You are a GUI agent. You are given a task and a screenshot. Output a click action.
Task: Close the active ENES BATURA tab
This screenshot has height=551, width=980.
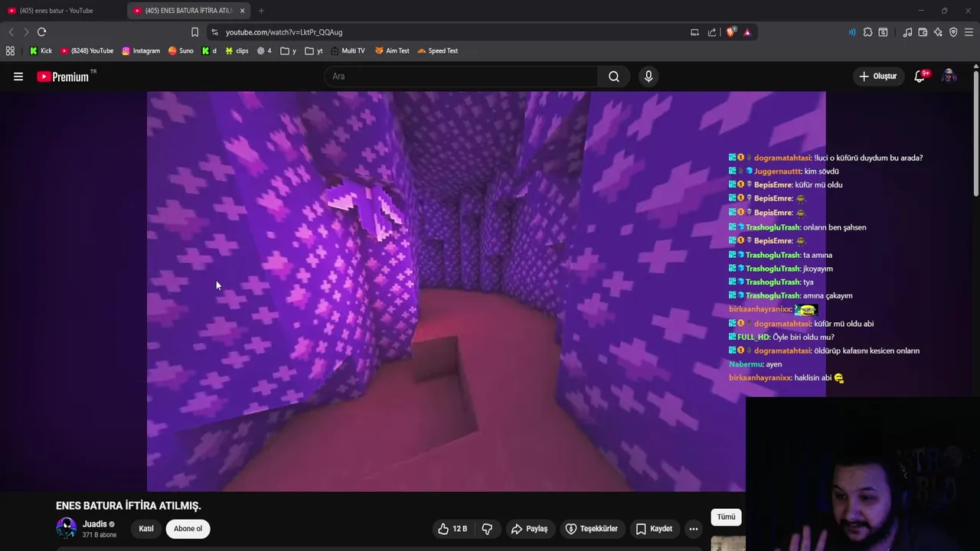click(x=243, y=11)
